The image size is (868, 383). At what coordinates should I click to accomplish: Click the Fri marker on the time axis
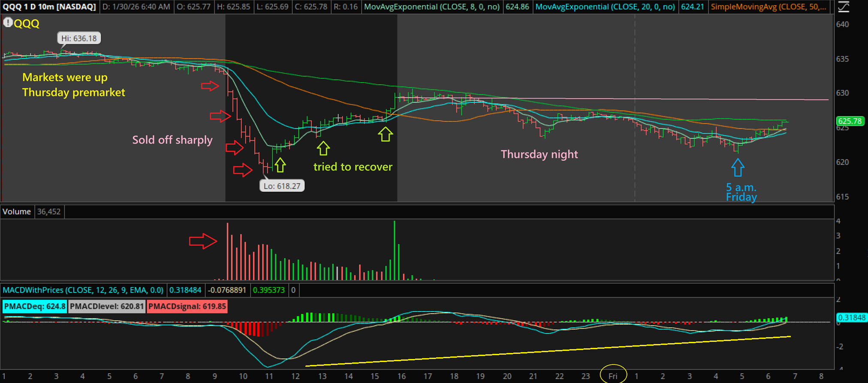[x=613, y=376]
